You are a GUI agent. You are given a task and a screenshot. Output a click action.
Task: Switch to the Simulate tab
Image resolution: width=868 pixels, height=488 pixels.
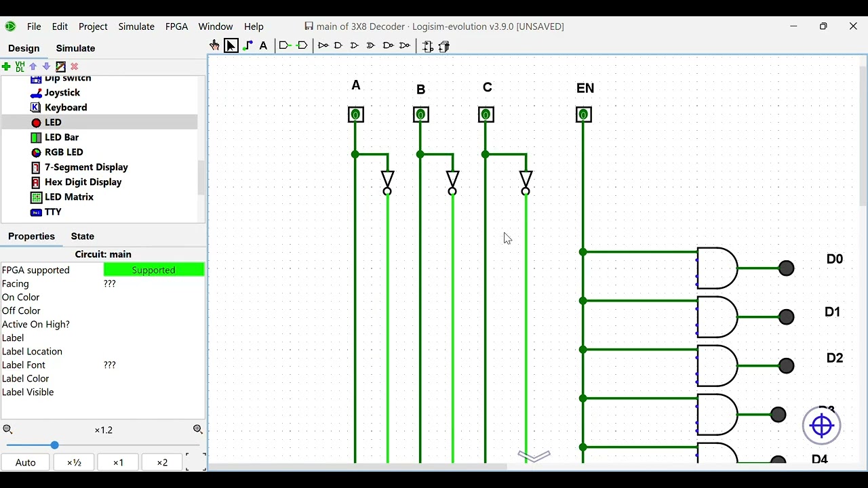tap(75, 48)
